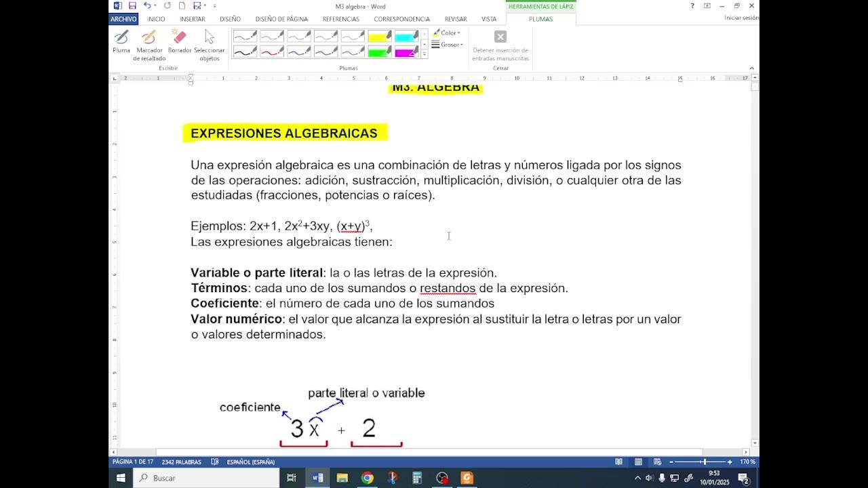Open ribbon display options button
This screenshot has width=868, height=488.
[x=707, y=5]
